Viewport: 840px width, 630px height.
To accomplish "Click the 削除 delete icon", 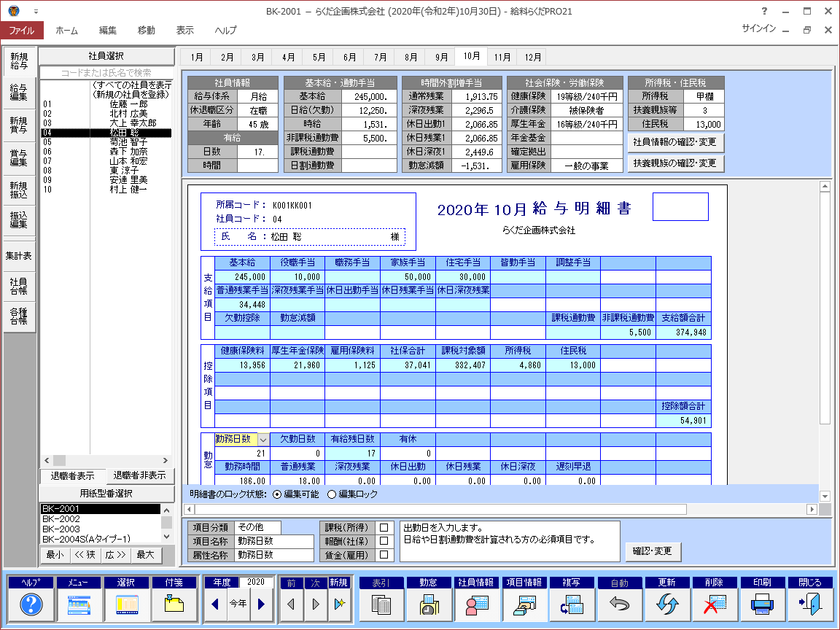I will [x=715, y=604].
